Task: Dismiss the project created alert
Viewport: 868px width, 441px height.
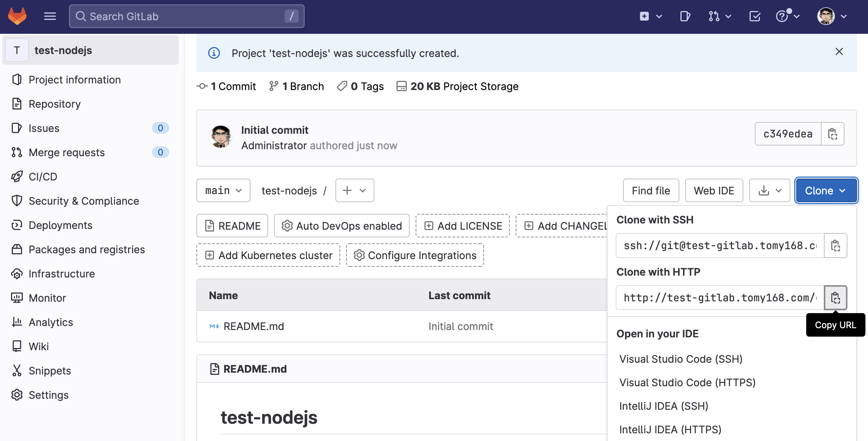Action: click(x=839, y=52)
